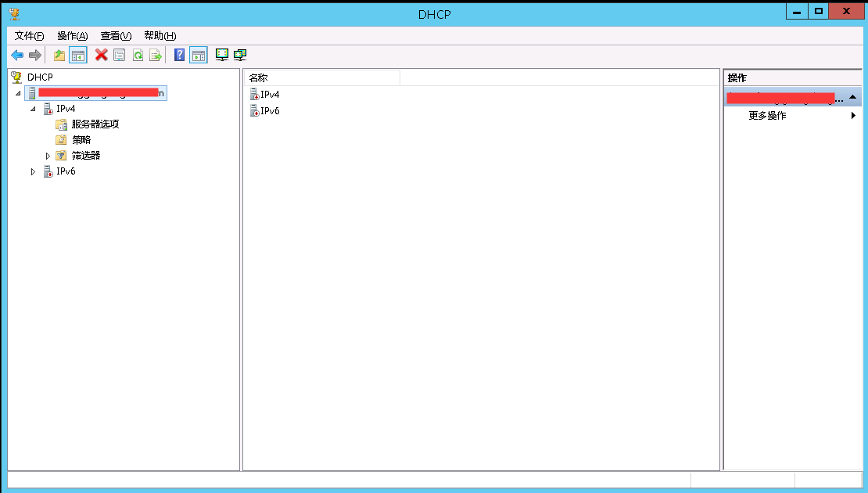Open the 操作(A) menu
Image resolution: width=868 pixels, height=493 pixels.
click(x=73, y=35)
